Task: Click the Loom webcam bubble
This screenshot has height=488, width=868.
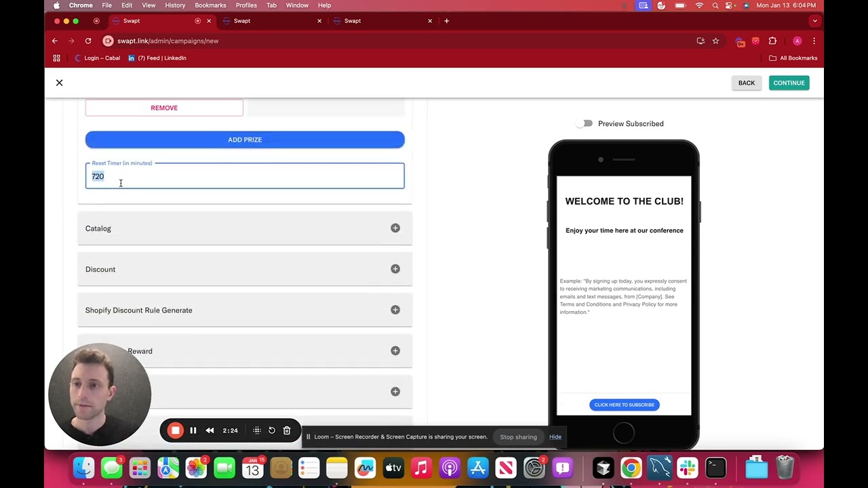Action: click(100, 394)
